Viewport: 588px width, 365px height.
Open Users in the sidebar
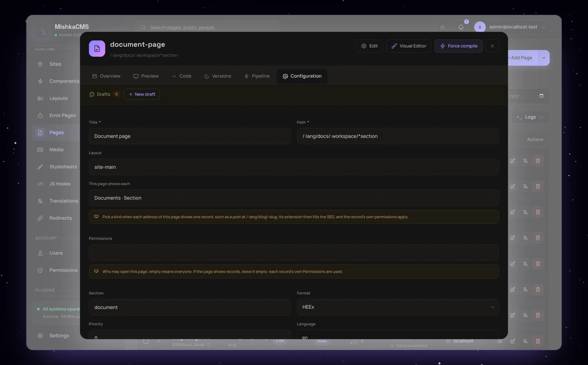tap(56, 253)
